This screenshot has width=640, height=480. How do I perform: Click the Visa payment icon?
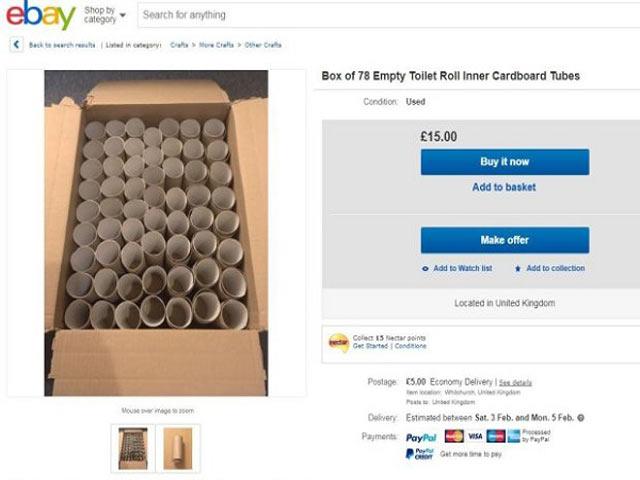(475, 436)
